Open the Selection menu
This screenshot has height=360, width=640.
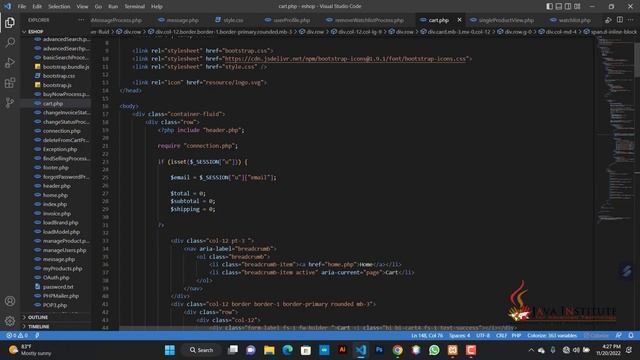(x=59, y=6)
